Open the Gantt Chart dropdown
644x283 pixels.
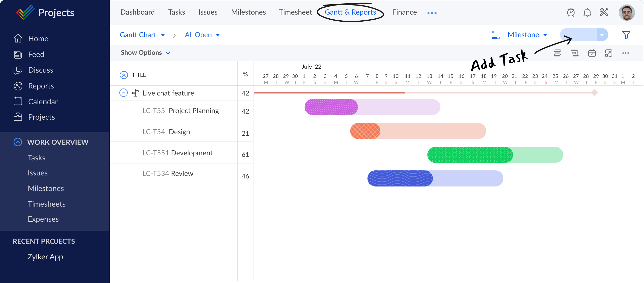(142, 35)
